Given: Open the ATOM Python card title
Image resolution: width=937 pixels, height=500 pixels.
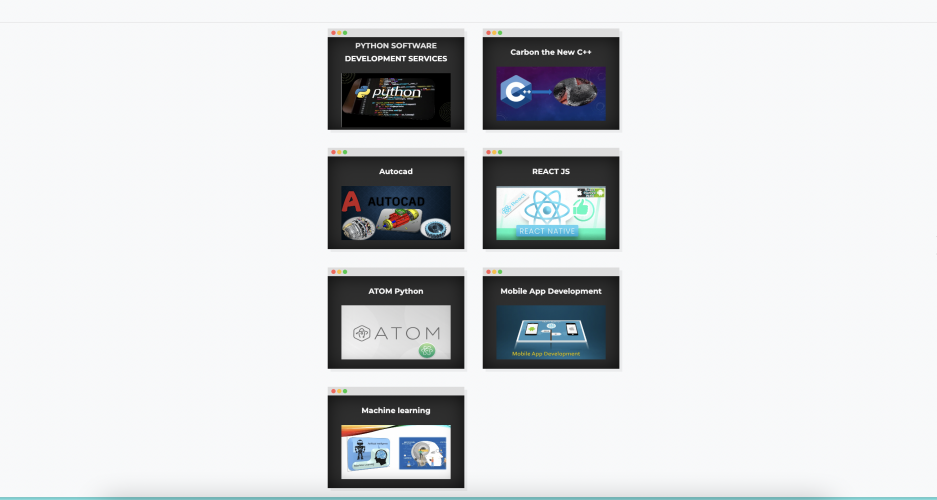Looking at the screenshot, I should pos(396,291).
